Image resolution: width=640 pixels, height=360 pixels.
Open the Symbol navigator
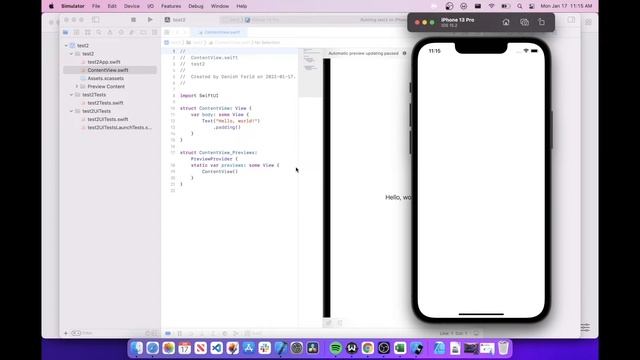[88, 32]
